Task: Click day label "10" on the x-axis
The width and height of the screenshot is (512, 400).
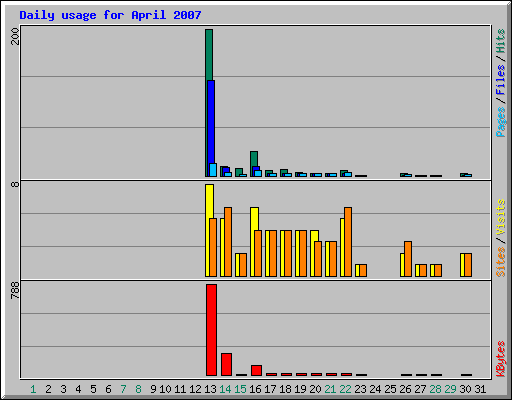Action: tap(165, 389)
